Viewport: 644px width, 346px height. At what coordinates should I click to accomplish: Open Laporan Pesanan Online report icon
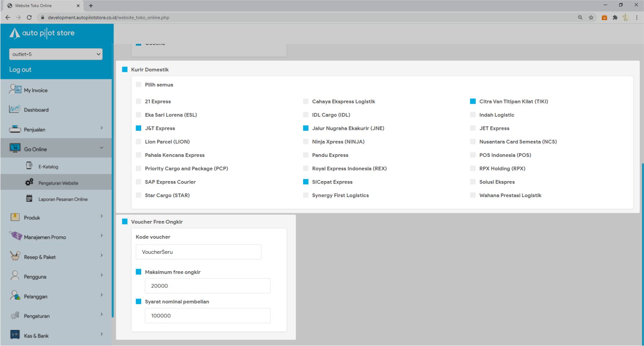click(x=29, y=198)
